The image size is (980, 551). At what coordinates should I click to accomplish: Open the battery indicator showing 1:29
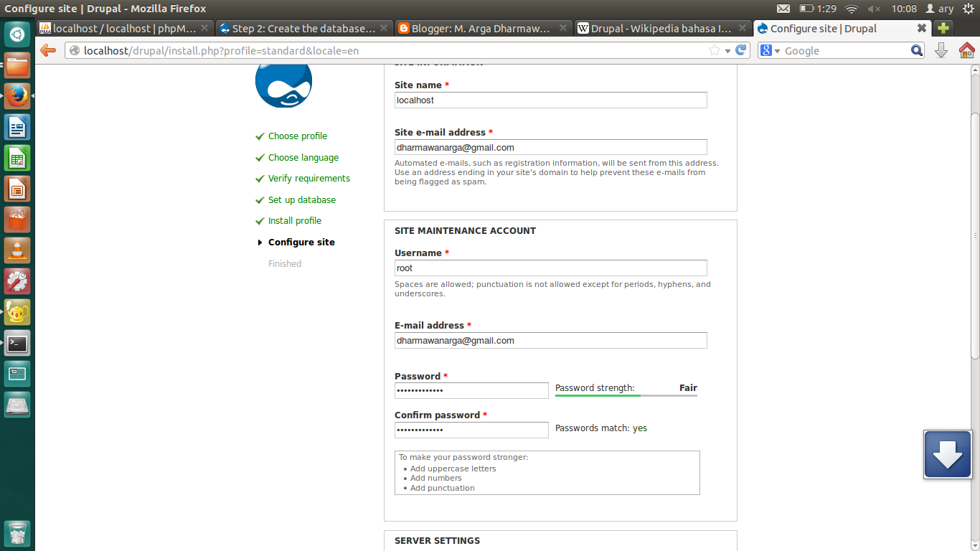coord(818,9)
